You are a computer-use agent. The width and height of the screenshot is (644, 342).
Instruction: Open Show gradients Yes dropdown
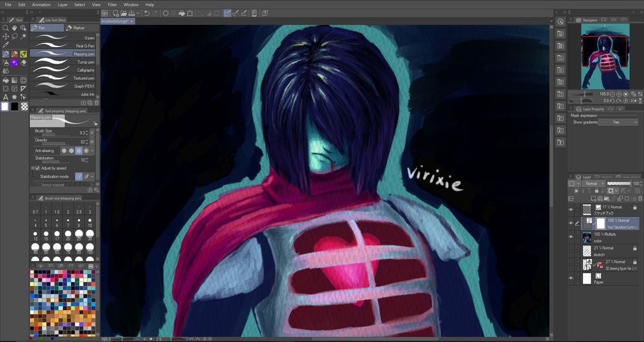[618, 122]
